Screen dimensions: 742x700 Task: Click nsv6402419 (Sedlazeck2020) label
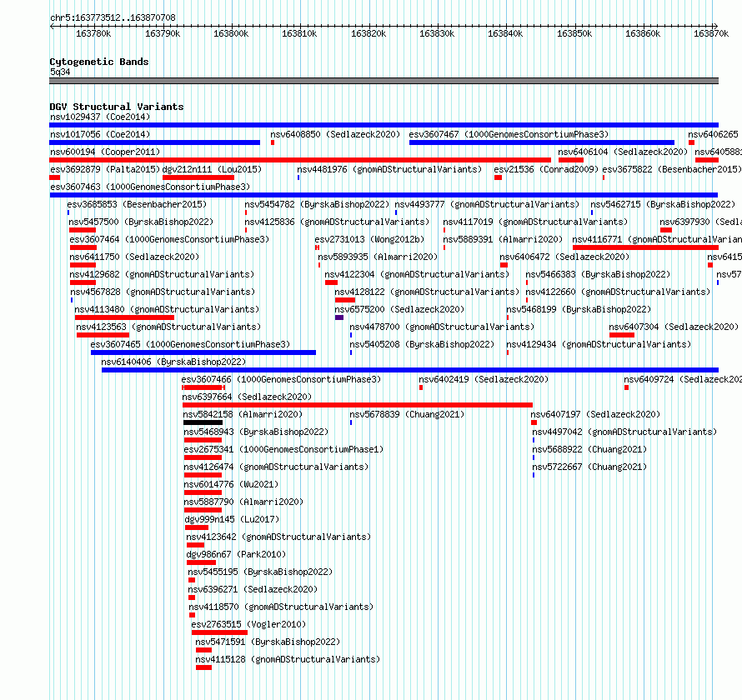coord(484,379)
